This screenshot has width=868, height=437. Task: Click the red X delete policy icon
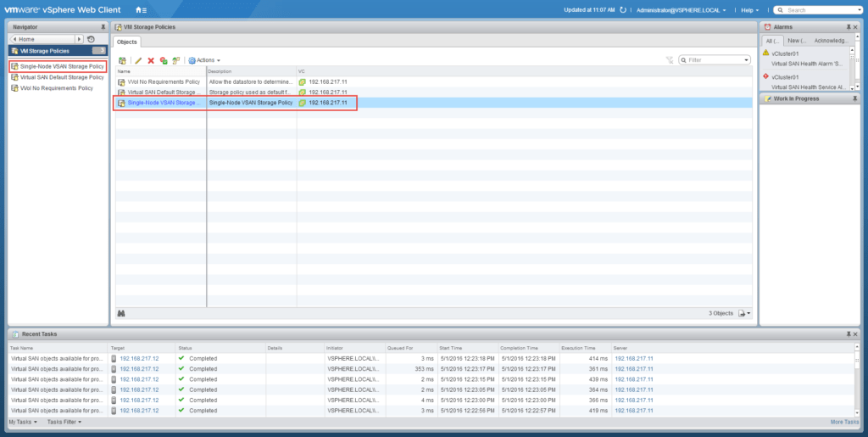point(151,59)
